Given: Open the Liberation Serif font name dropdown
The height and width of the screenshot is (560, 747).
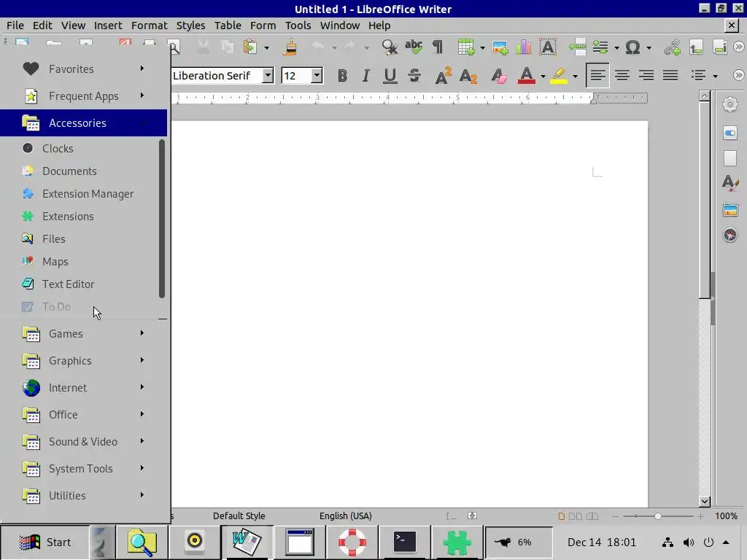Looking at the screenshot, I should click(x=268, y=75).
